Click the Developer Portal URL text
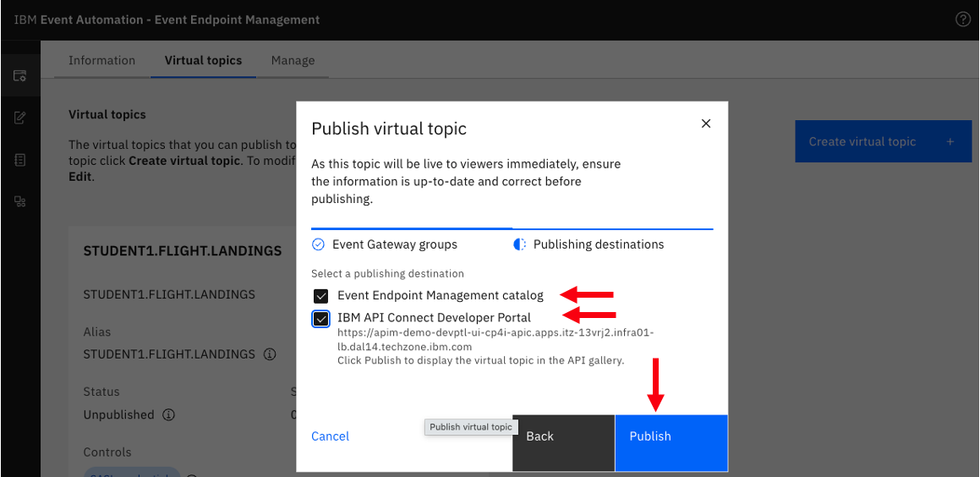The image size is (980, 477). [495, 339]
